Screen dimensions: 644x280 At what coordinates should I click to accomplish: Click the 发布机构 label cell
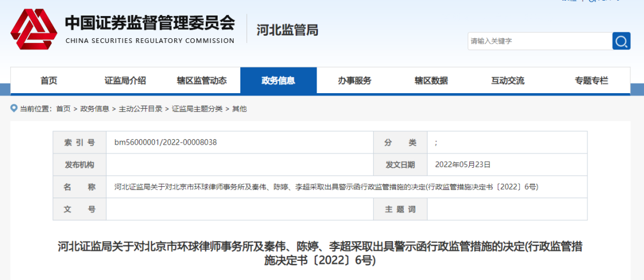(80, 165)
